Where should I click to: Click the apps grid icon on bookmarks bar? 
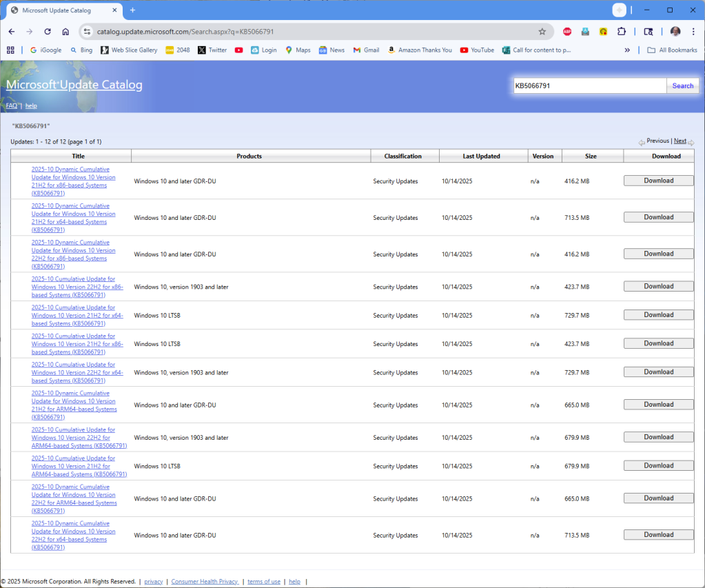click(x=10, y=50)
